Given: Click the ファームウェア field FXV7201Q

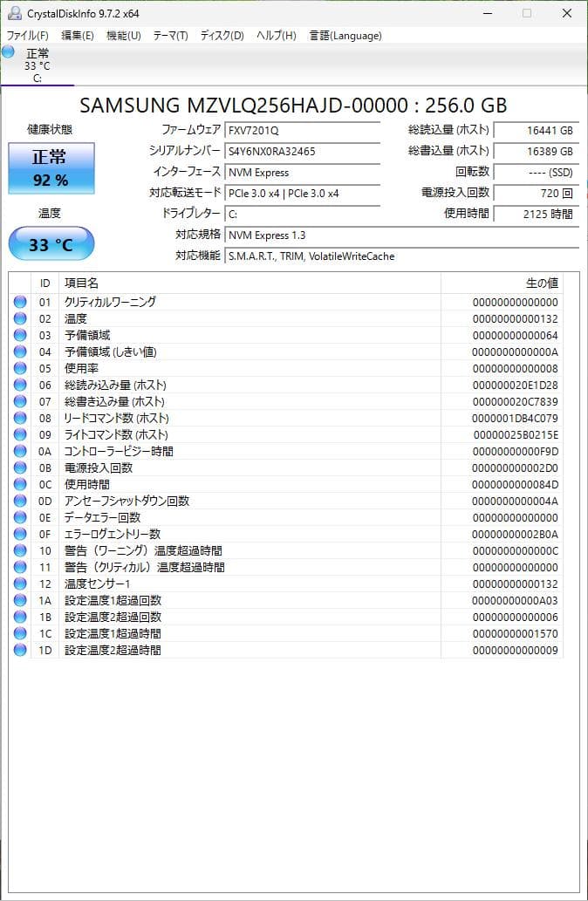Looking at the screenshot, I should (x=303, y=131).
